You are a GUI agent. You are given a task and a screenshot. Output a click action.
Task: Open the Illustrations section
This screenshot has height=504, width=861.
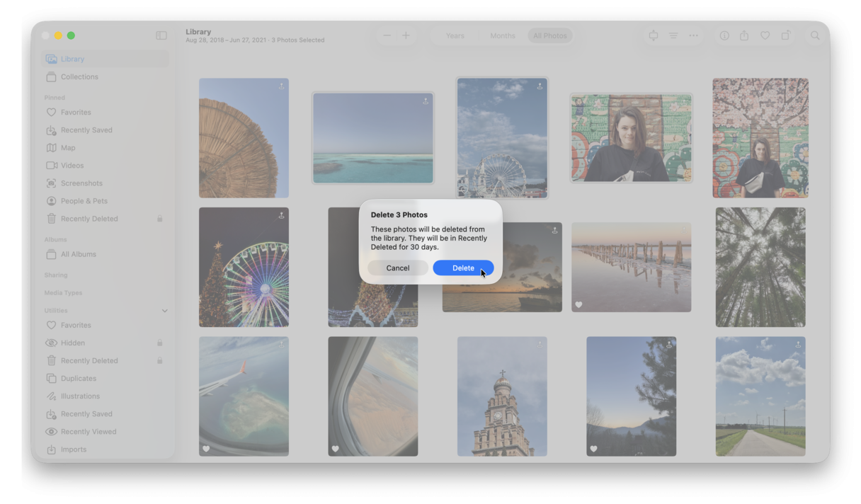tap(80, 396)
